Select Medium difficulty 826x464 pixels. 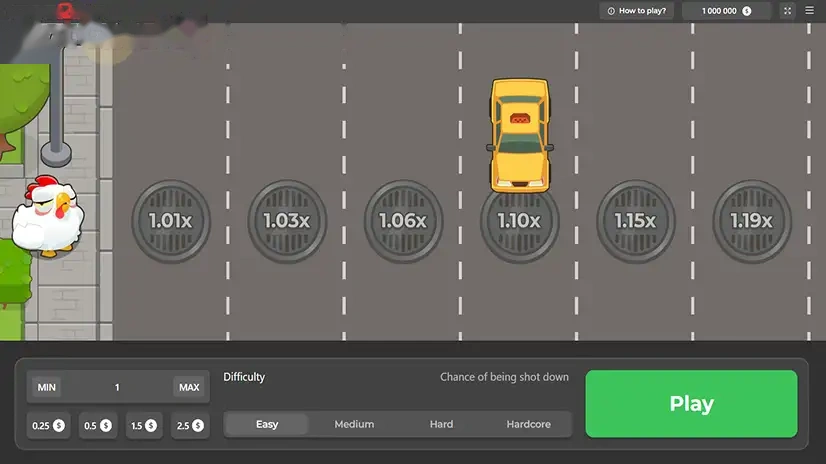click(354, 424)
